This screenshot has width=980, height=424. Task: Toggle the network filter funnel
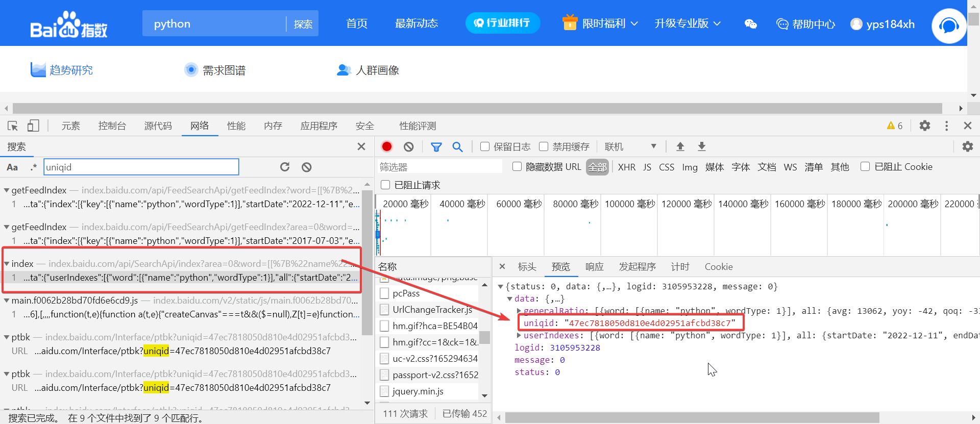pos(436,147)
